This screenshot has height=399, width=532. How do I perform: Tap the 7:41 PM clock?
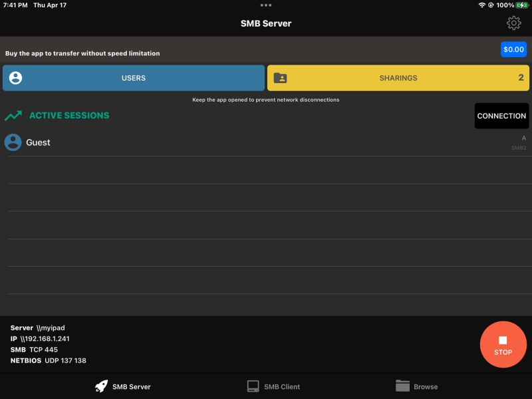[15, 5]
